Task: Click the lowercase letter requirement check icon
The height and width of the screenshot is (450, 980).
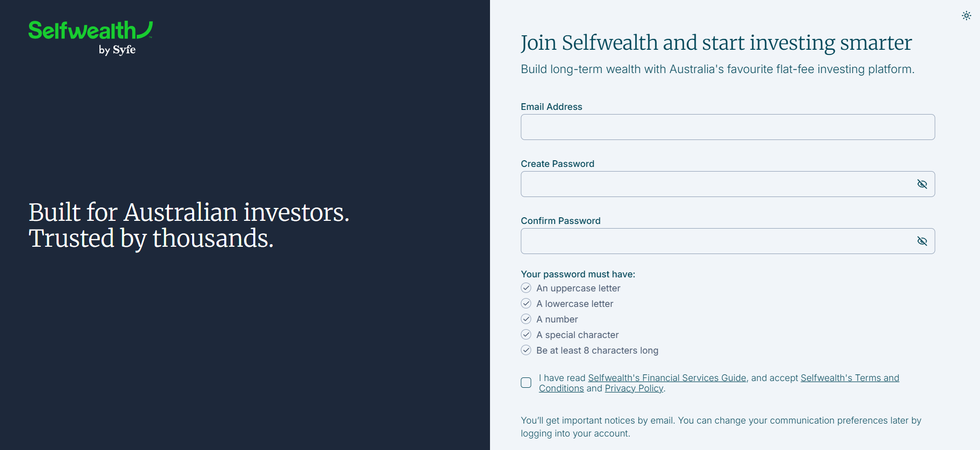Action: 526,303
